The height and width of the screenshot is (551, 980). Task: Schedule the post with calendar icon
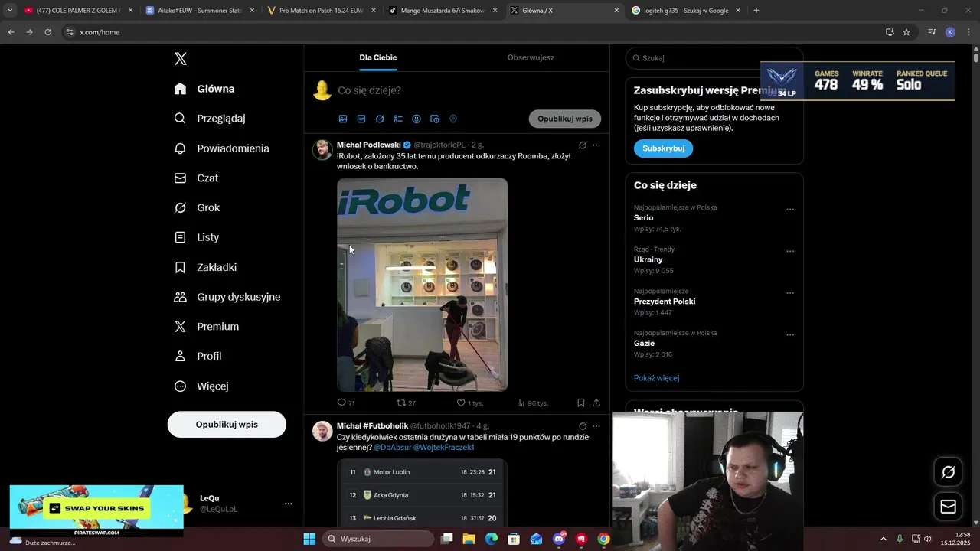pyautogui.click(x=435, y=119)
